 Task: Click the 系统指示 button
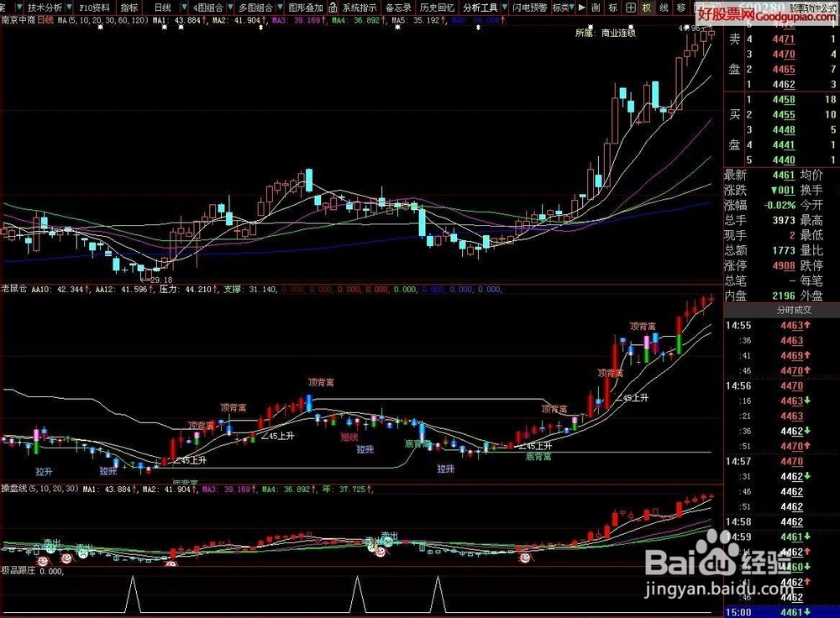pyautogui.click(x=360, y=8)
